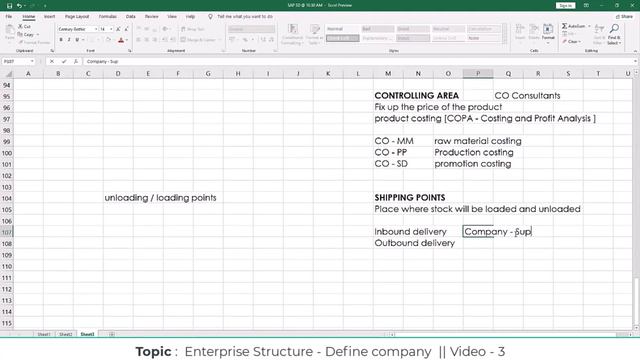Click the raw material costing cell
The width and height of the screenshot is (640, 360).
click(478, 141)
